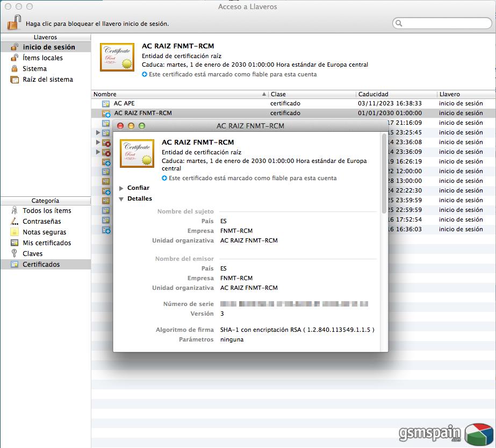Click 'Entidad de certificación raíz' in the dialog
The image size is (496, 448).
[x=202, y=152]
